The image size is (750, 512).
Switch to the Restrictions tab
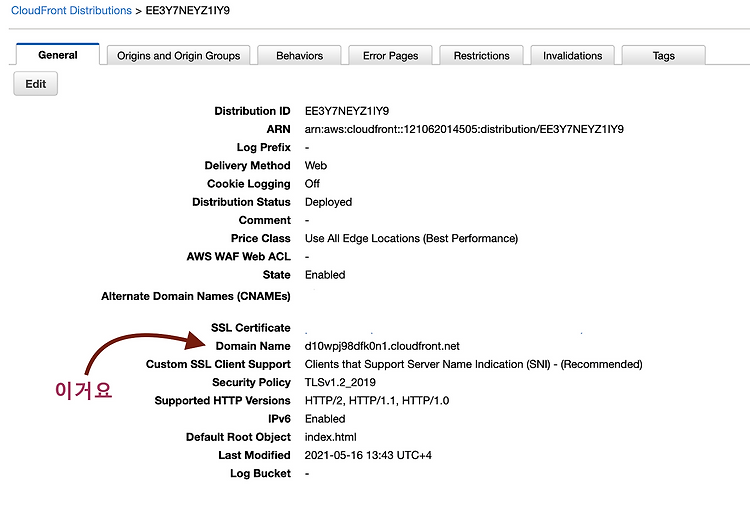pyautogui.click(x=481, y=56)
